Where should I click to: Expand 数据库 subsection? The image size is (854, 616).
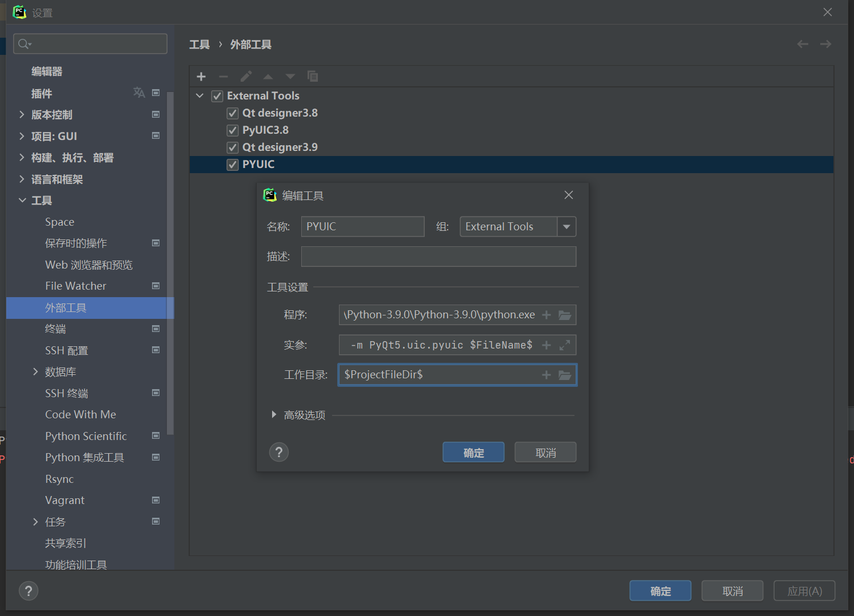pyautogui.click(x=35, y=371)
